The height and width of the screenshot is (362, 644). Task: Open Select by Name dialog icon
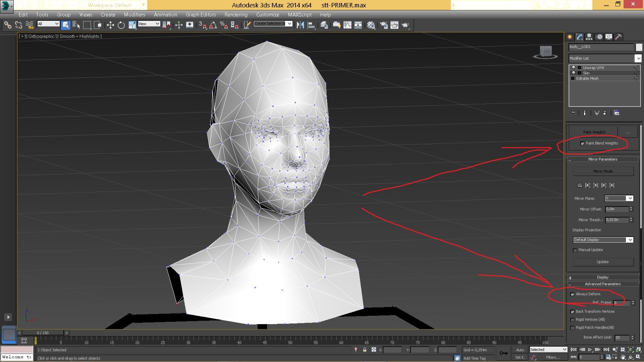tap(76, 25)
